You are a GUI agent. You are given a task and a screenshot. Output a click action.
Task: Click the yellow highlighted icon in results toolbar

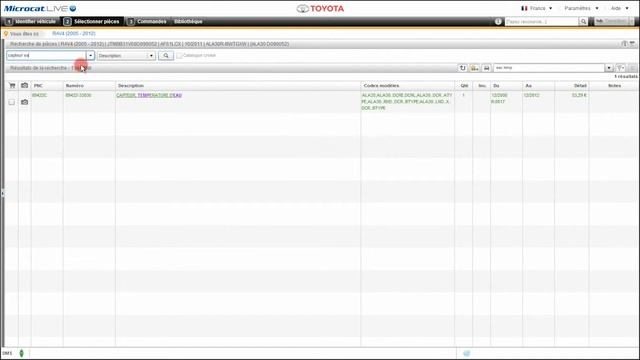[x=474, y=68]
